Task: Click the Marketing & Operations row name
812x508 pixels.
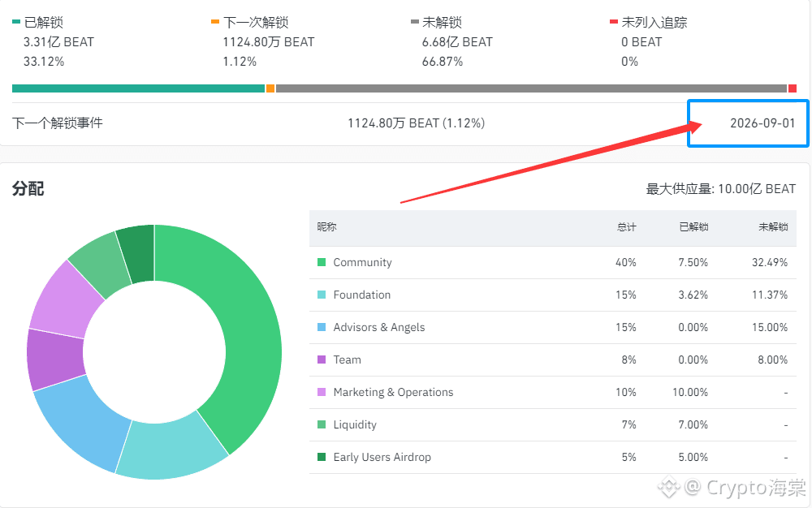Action: click(393, 392)
